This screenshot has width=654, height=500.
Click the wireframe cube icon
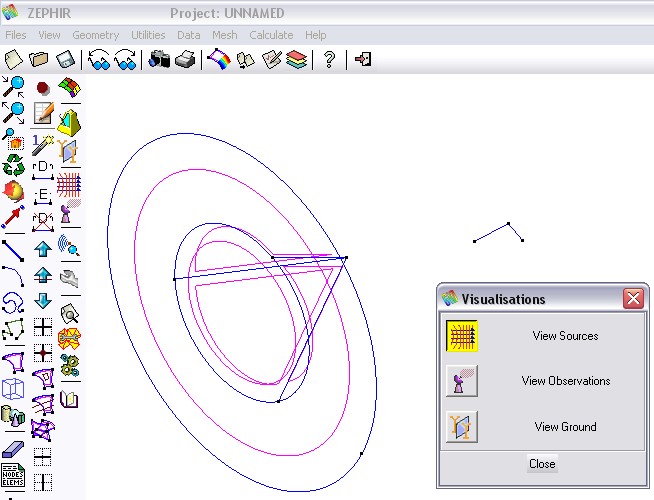tap(13, 389)
